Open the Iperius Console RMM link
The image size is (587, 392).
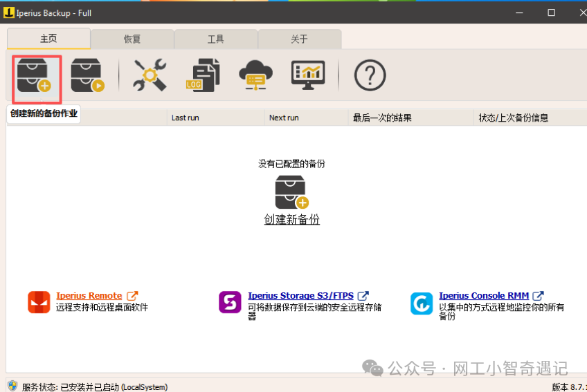point(483,296)
